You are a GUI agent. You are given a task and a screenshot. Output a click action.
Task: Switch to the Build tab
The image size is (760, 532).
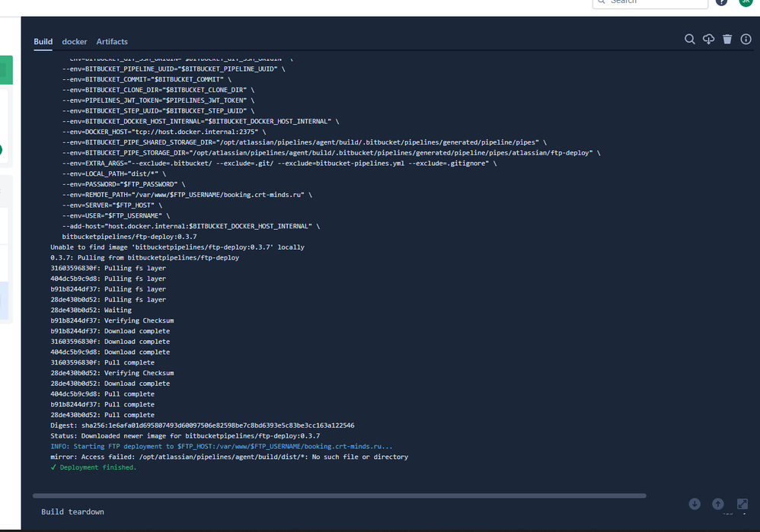click(43, 42)
